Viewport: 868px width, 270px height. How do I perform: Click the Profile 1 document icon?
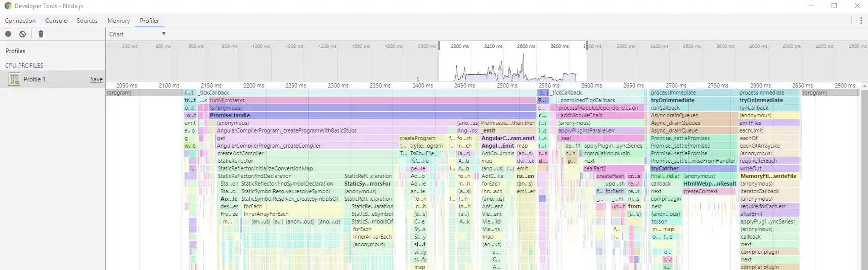[x=14, y=79]
